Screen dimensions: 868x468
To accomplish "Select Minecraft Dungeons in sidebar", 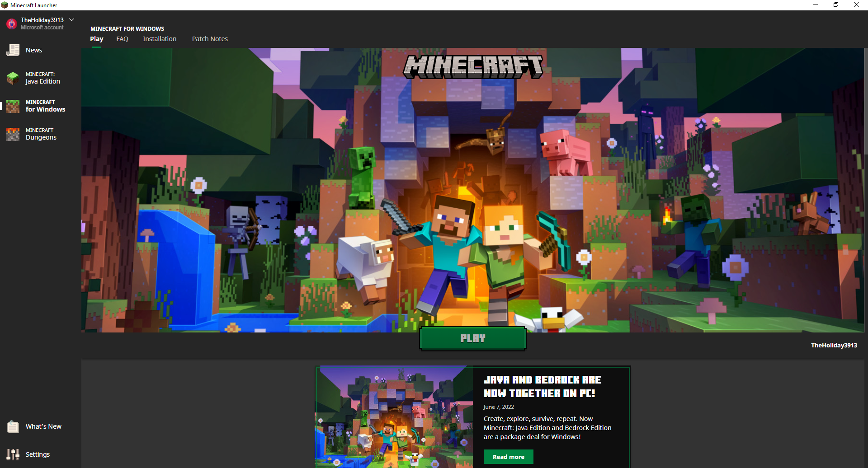I will click(x=41, y=134).
